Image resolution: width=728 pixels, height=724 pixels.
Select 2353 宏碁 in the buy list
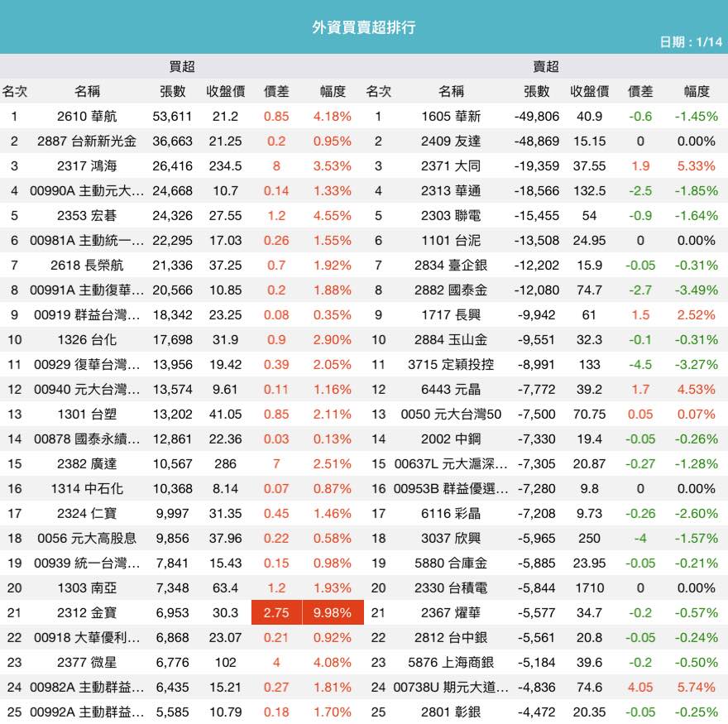point(87,215)
